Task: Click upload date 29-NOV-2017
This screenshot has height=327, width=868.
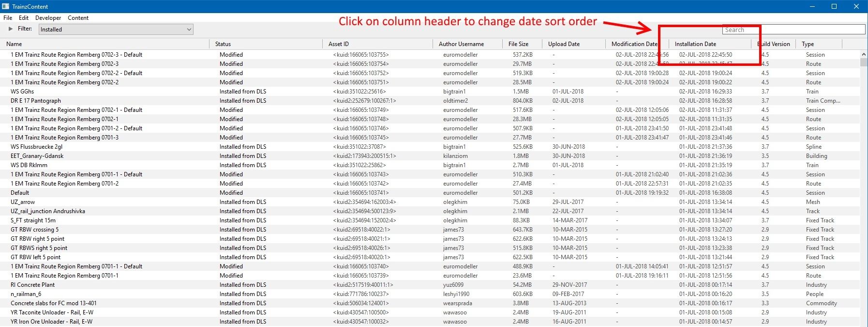Action: pos(569,285)
